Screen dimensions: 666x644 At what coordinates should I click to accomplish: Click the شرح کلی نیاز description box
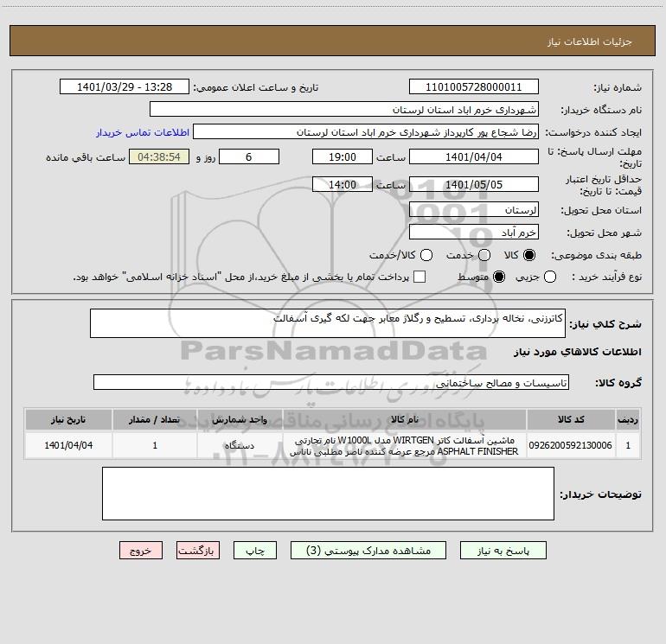click(328, 323)
